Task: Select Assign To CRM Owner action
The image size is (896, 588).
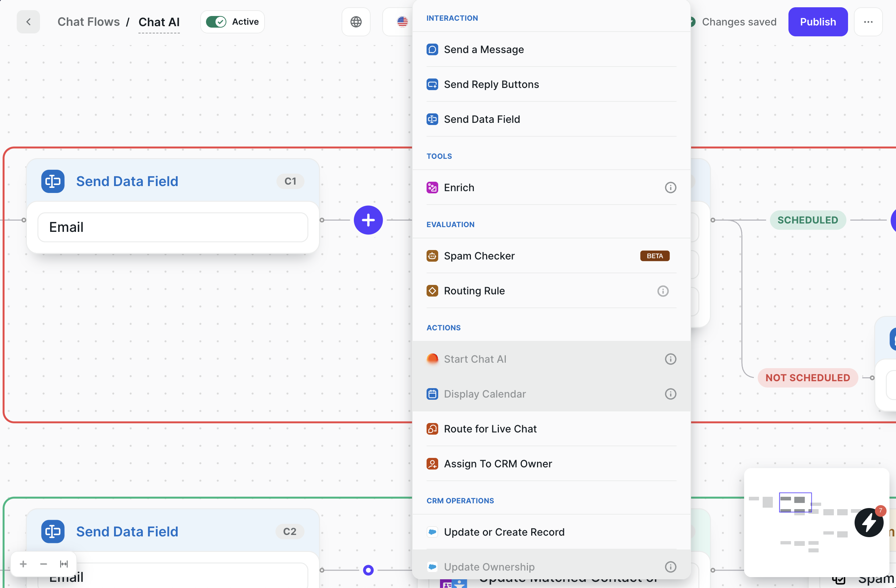Action: tap(551, 464)
